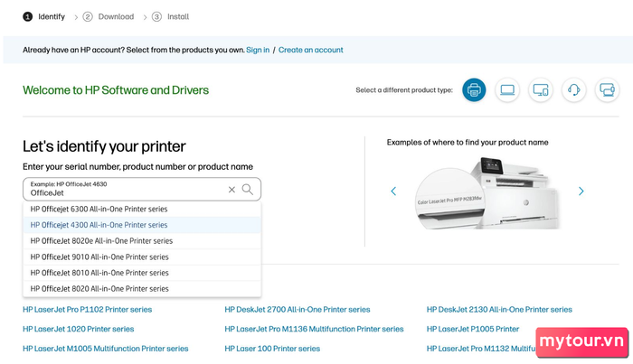Select the laptop product type icon
Screen dimensions: 633x364
507,90
